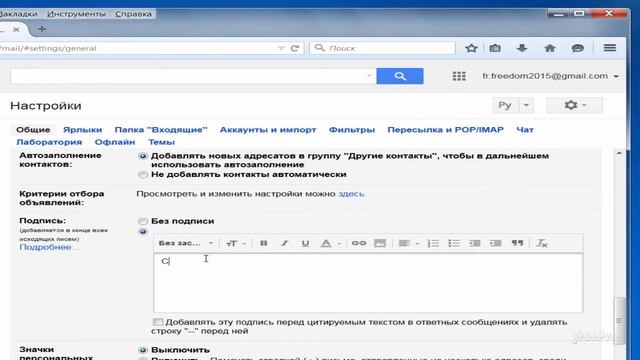The height and width of the screenshot is (360, 640).
Task: Open input language 'Ру' dropdown arrow
Action: 526,105
